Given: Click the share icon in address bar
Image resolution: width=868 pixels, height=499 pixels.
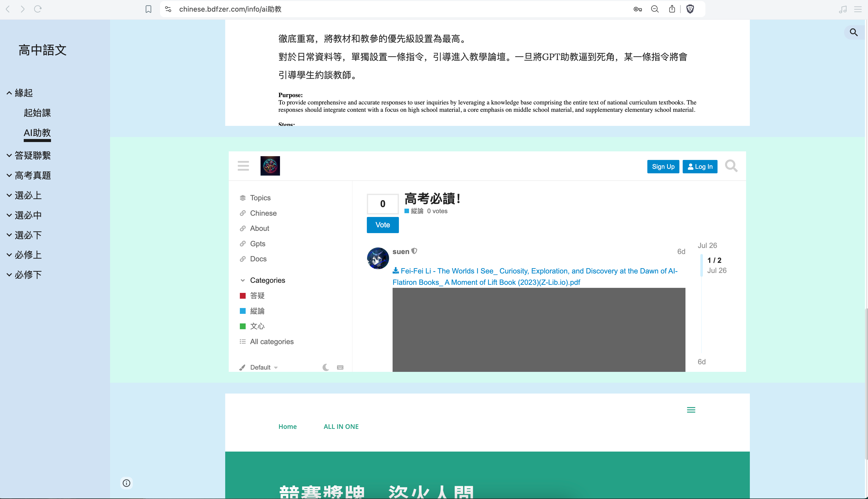Looking at the screenshot, I should tap(672, 9).
